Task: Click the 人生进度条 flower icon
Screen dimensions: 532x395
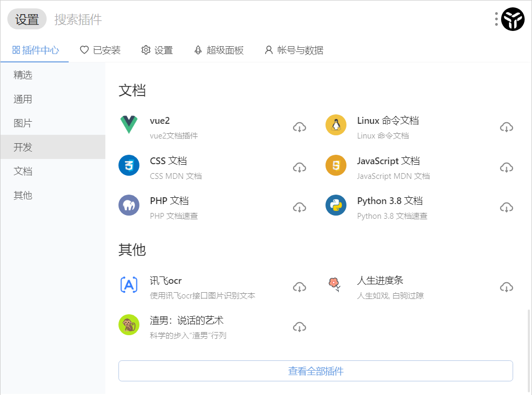Action: pos(335,285)
